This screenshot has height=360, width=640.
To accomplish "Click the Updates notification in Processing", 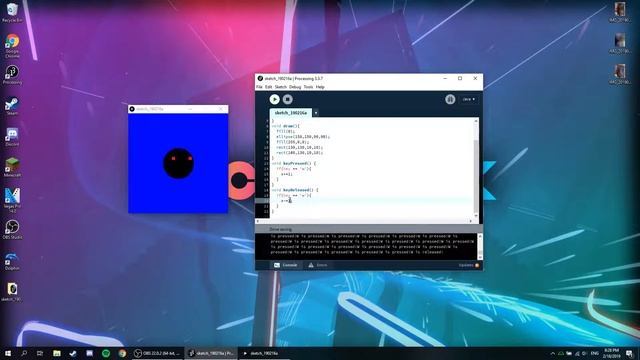I will [469, 265].
